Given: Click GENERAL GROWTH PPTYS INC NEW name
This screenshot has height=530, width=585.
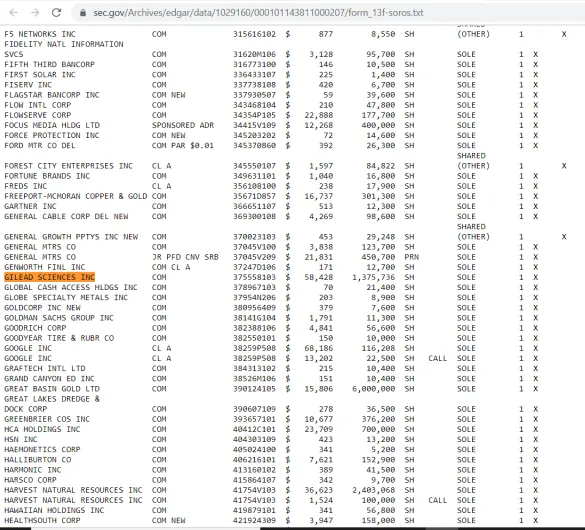Looking at the screenshot, I should pos(71,237).
